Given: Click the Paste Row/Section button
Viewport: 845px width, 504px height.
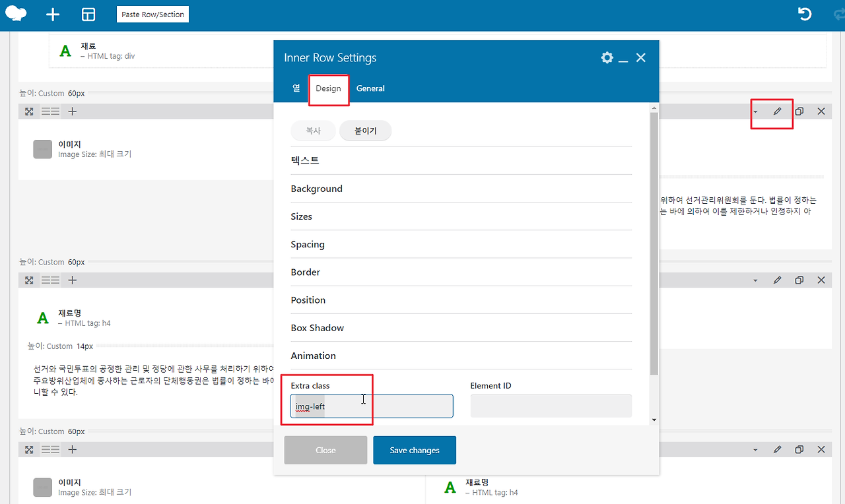Looking at the screenshot, I should [x=153, y=15].
